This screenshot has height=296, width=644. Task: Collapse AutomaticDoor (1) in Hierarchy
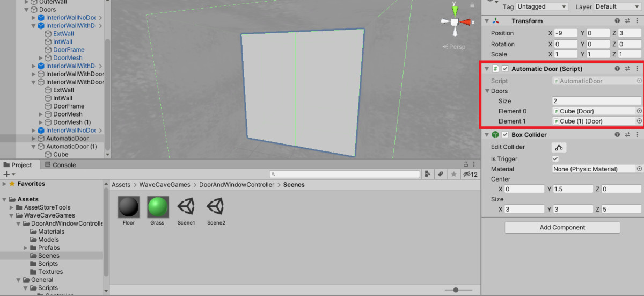tap(34, 147)
